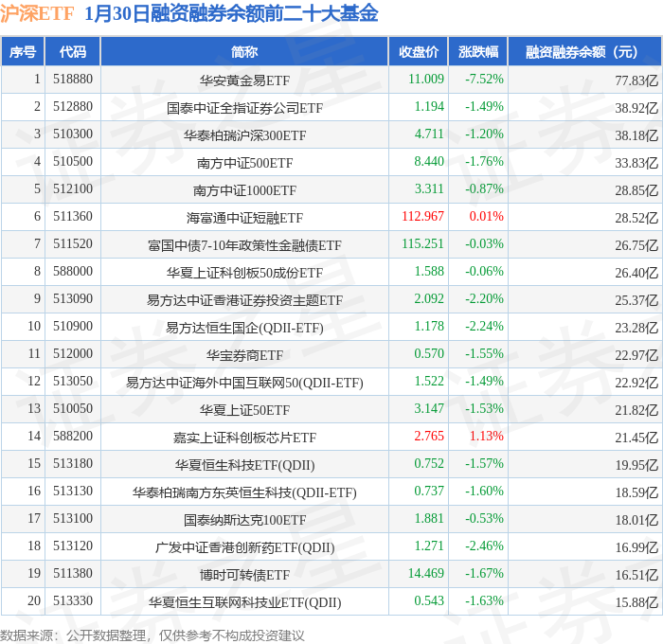This screenshot has height=644, width=663.
Task: Click change value -7.52%
Action: coord(484,79)
